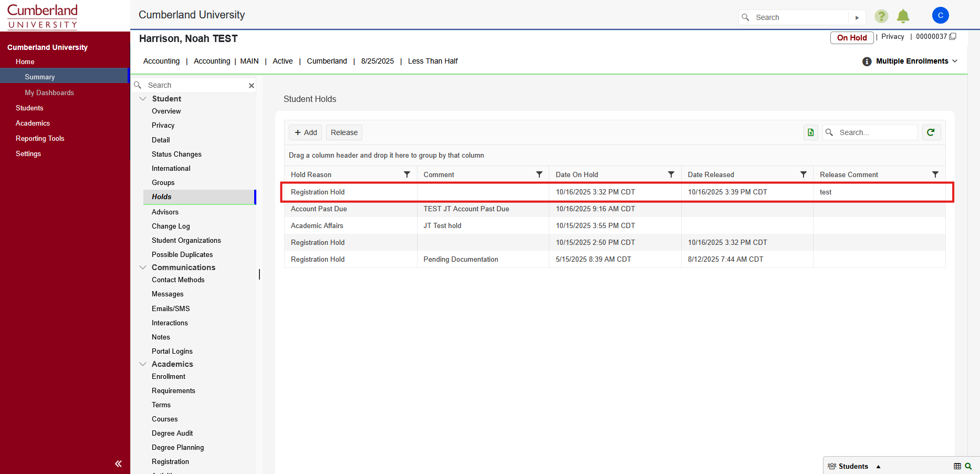Open the grid view icon in Students bar
Screen dimensions: 980x474
pyautogui.click(x=957, y=466)
